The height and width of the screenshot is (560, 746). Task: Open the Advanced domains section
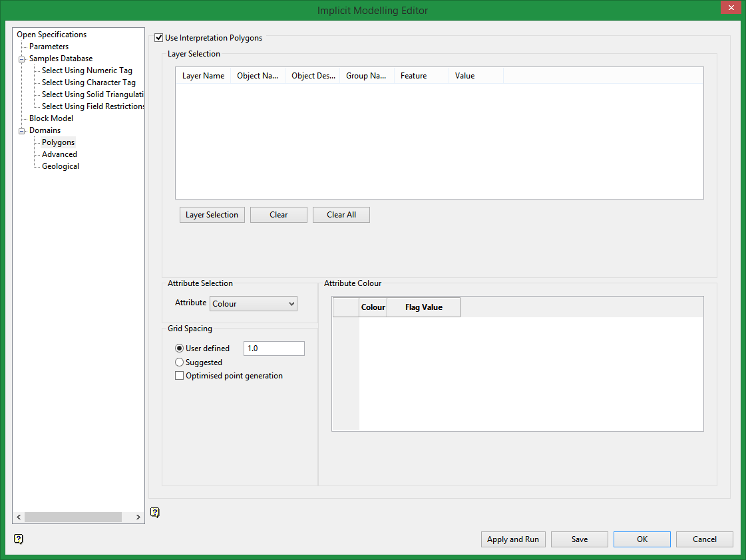click(x=59, y=154)
